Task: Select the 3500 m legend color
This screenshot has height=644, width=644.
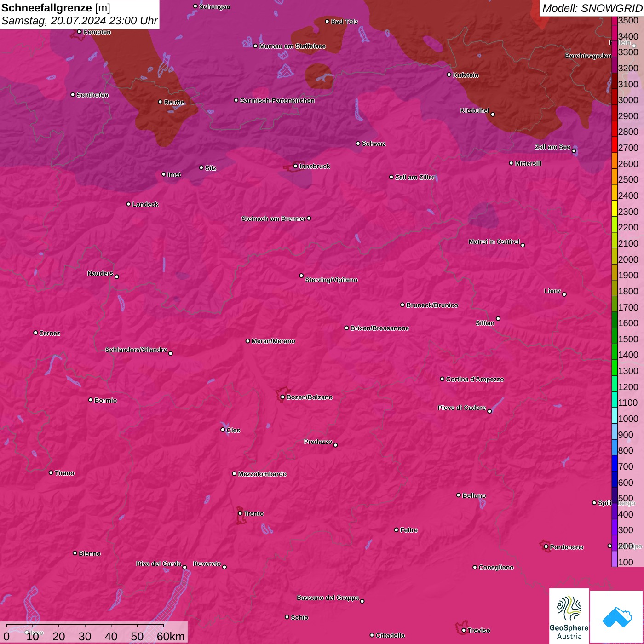Action: tap(614, 21)
